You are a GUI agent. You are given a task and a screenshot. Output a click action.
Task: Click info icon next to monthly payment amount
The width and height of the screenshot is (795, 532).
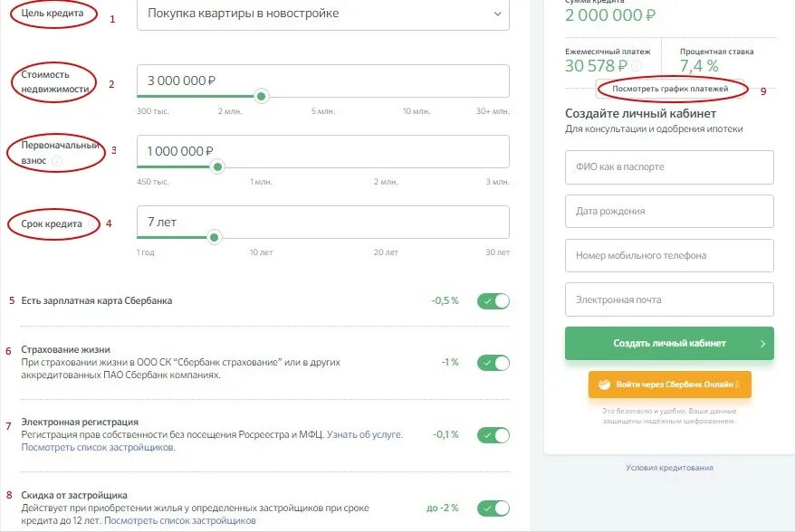point(637,66)
